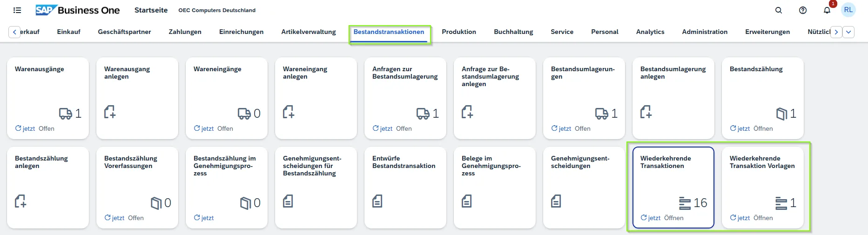The width and height of the screenshot is (868, 235).
Task: Click refresh icon on Bestandszählung tile
Action: tap(733, 128)
